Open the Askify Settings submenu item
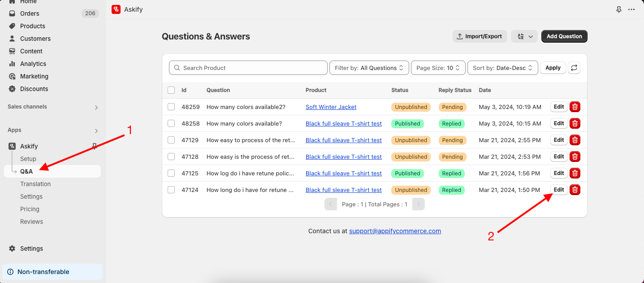 pos(31,196)
